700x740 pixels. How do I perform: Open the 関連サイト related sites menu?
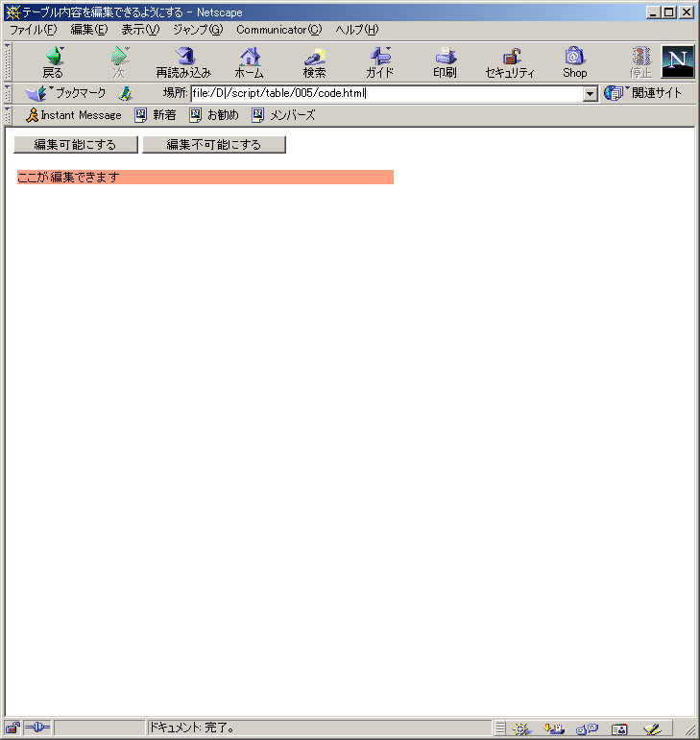[x=643, y=93]
